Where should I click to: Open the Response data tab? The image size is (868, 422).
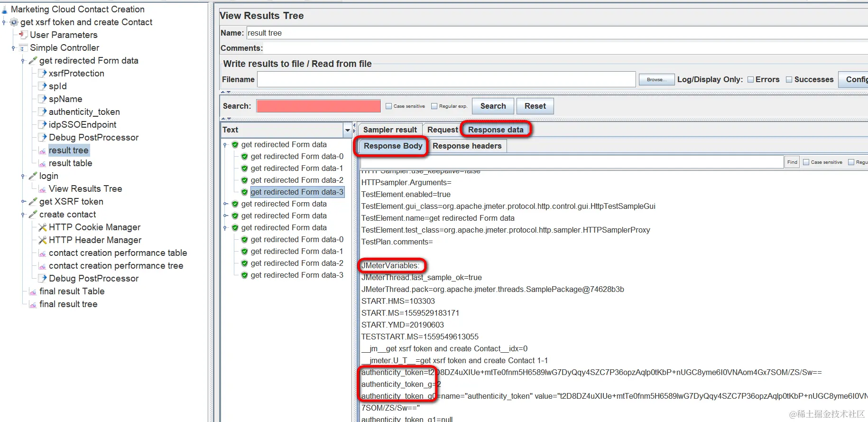(x=496, y=130)
